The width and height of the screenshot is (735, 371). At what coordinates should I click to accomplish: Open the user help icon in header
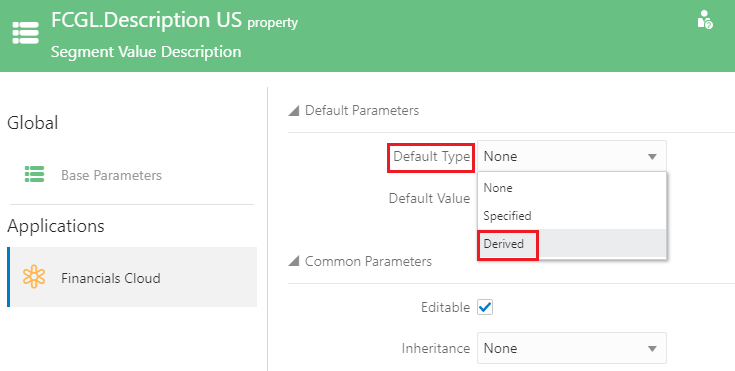[705, 20]
